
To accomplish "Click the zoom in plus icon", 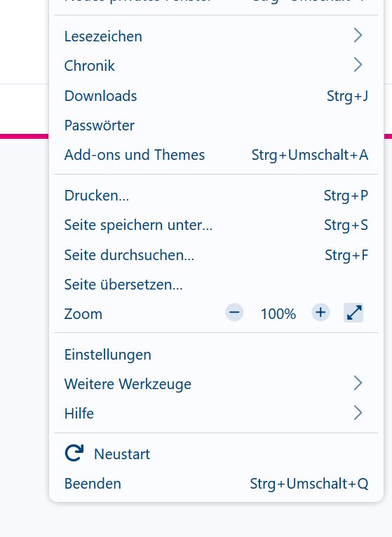I will pyautogui.click(x=320, y=313).
